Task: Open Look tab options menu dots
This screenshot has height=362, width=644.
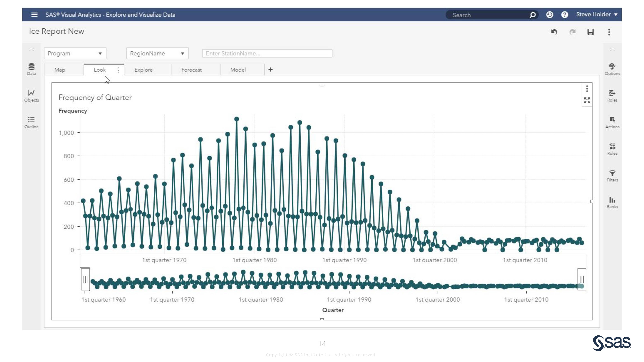Action: pyautogui.click(x=118, y=70)
